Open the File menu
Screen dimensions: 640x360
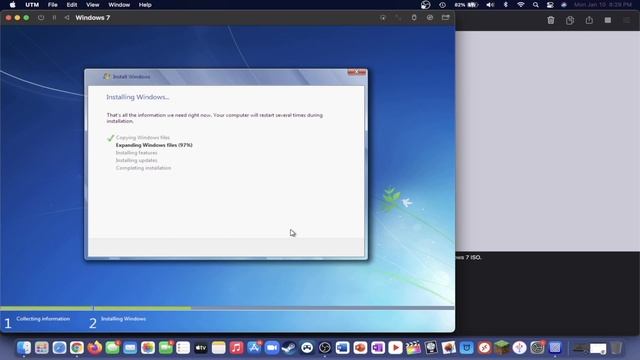coord(53,5)
